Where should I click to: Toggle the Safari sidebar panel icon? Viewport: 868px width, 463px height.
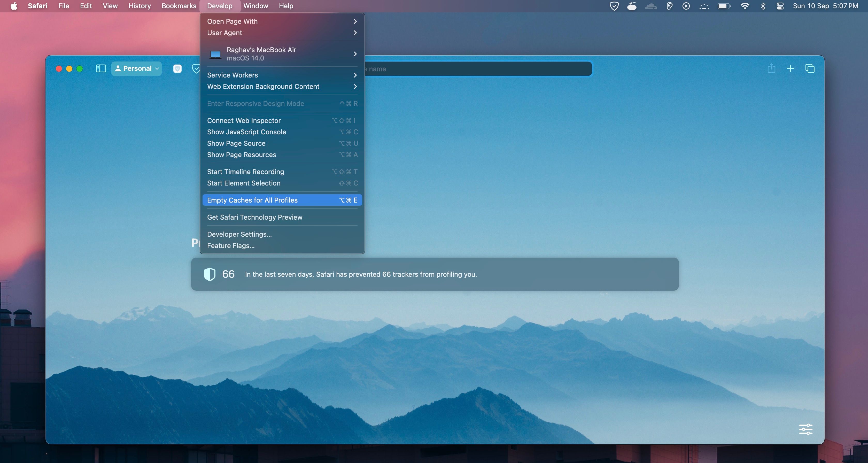(101, 69)
